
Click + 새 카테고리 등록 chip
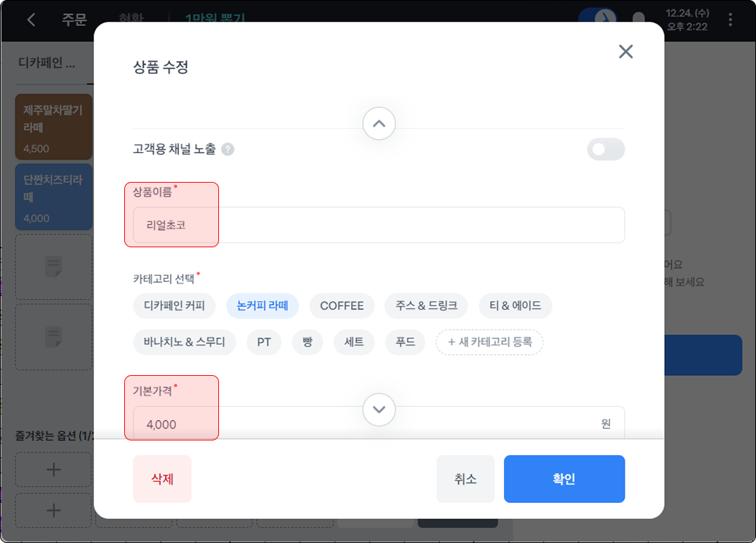489,342
